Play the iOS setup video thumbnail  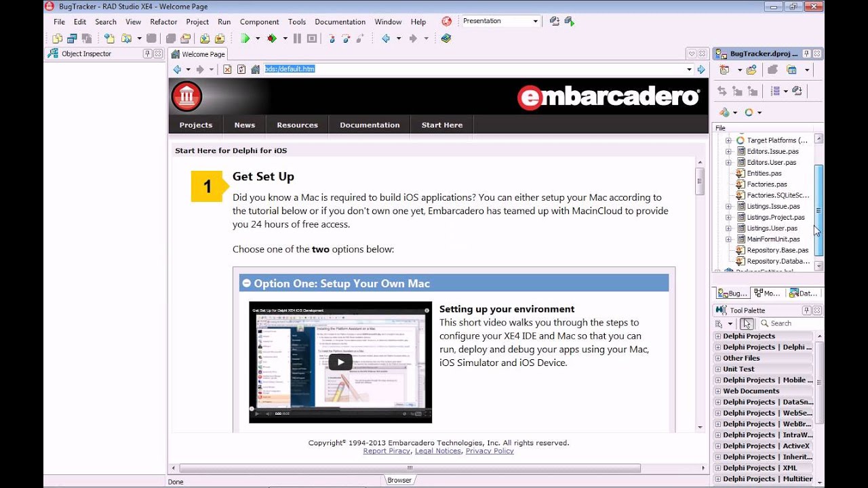(340, 362)
